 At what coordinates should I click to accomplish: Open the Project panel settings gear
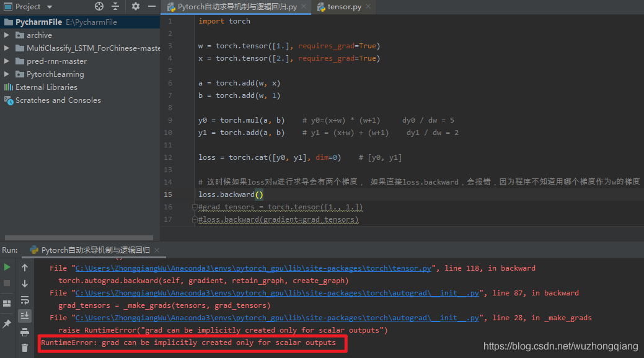click(x=136, y=6)
